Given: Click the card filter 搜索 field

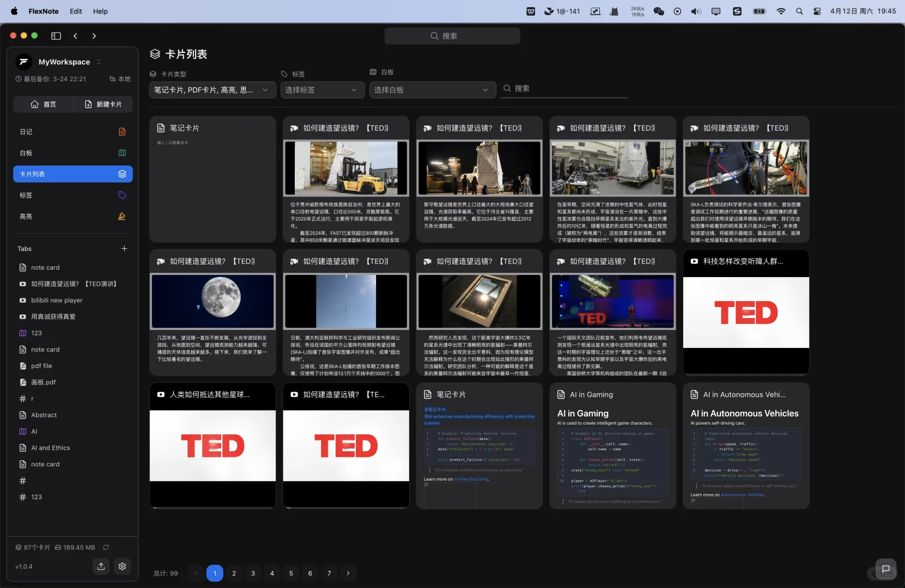Looking at the screenshot, I should [564, 89].
